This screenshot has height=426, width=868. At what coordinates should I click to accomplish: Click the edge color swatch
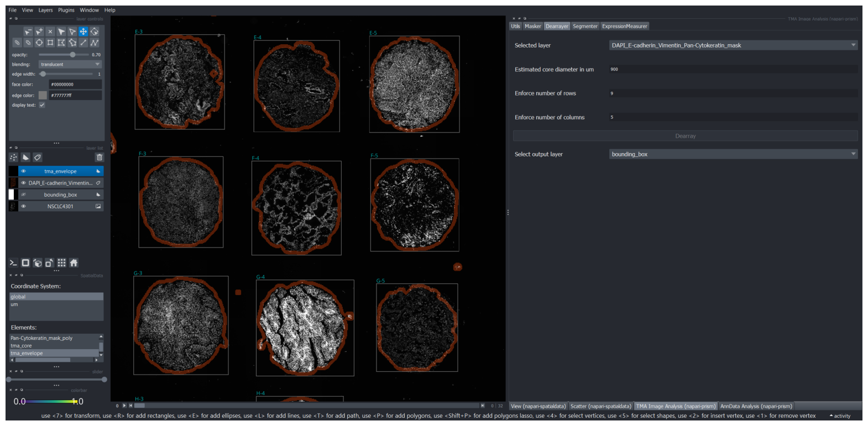(x=43, y=95)
